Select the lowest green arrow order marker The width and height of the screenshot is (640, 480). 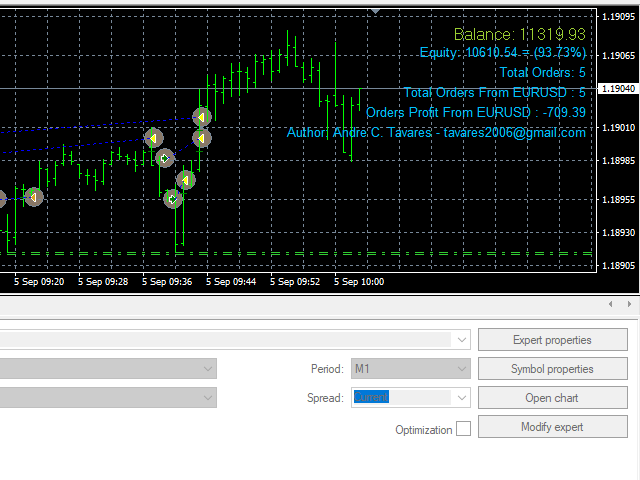(173, 199)
